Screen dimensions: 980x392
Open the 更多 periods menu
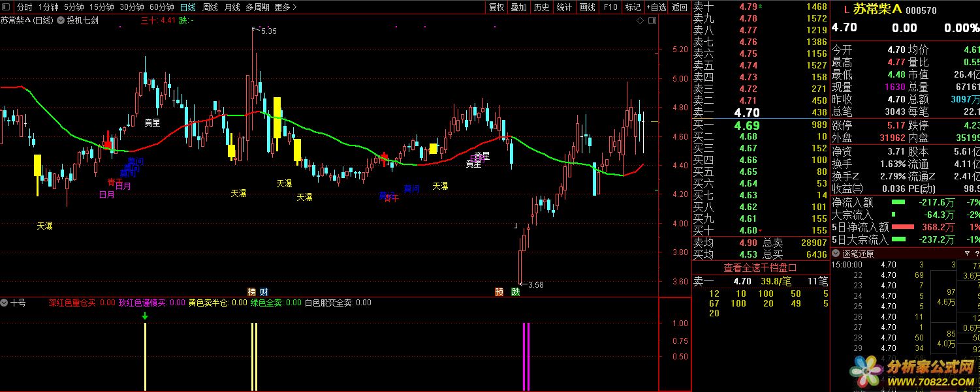pos(285,7)
